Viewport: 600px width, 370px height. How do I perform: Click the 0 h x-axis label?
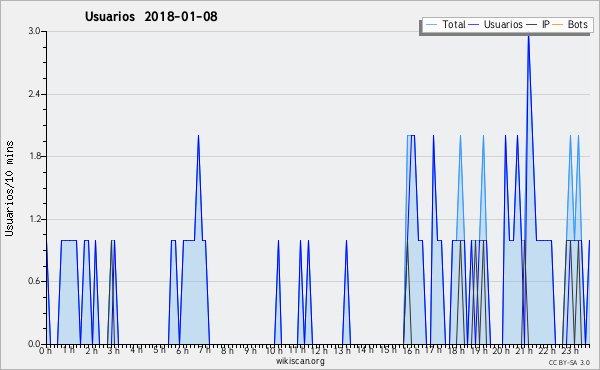click(45, 351)
